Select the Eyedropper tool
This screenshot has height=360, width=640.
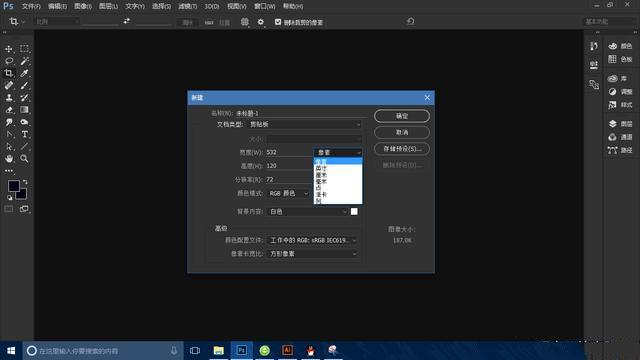coord(24,73)
